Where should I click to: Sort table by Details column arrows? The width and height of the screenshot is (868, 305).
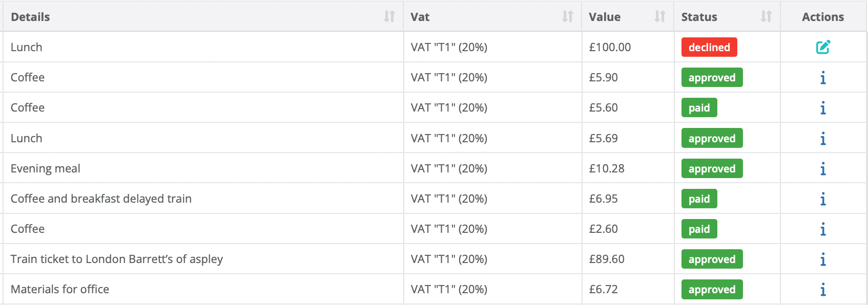[389, 17]
